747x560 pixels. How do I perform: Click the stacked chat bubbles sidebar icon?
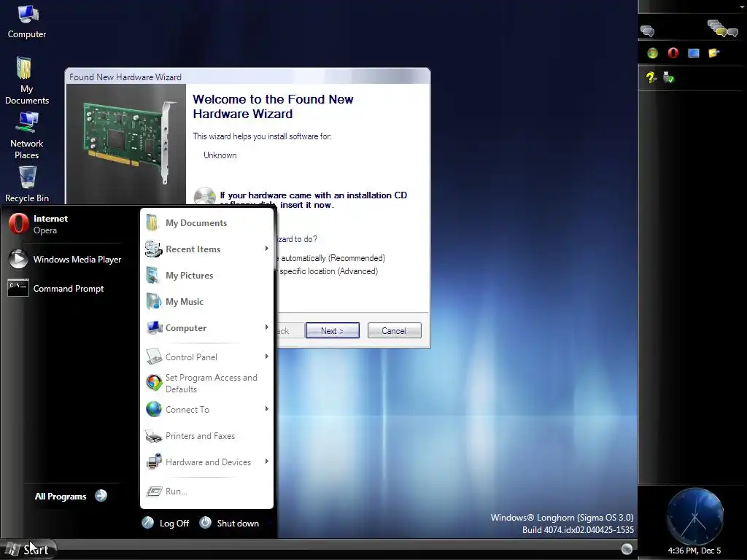pos(722,28)
